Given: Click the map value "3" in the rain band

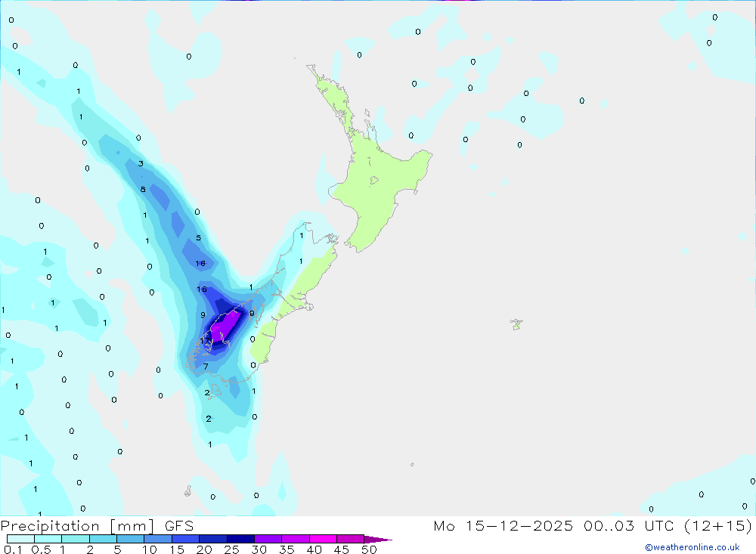Looking at the screenshot, I should 141,163.
